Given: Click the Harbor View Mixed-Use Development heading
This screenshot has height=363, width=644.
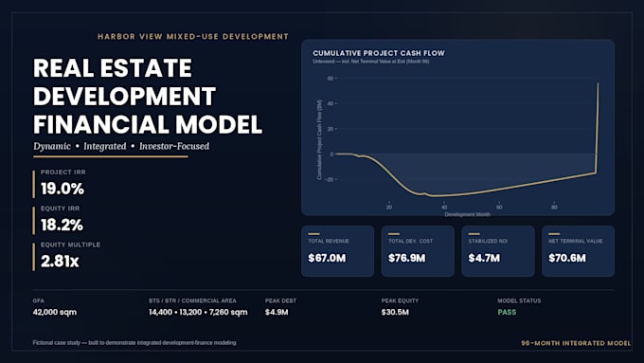Looking at the screenshot, I should (193, 37).
